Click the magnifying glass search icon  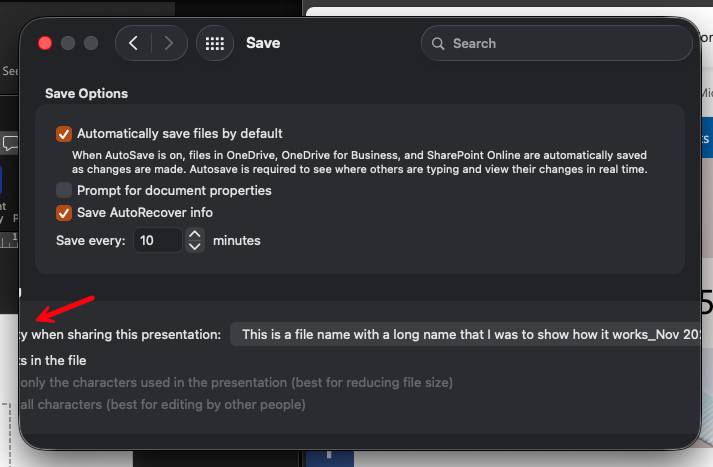click(438, 44)
